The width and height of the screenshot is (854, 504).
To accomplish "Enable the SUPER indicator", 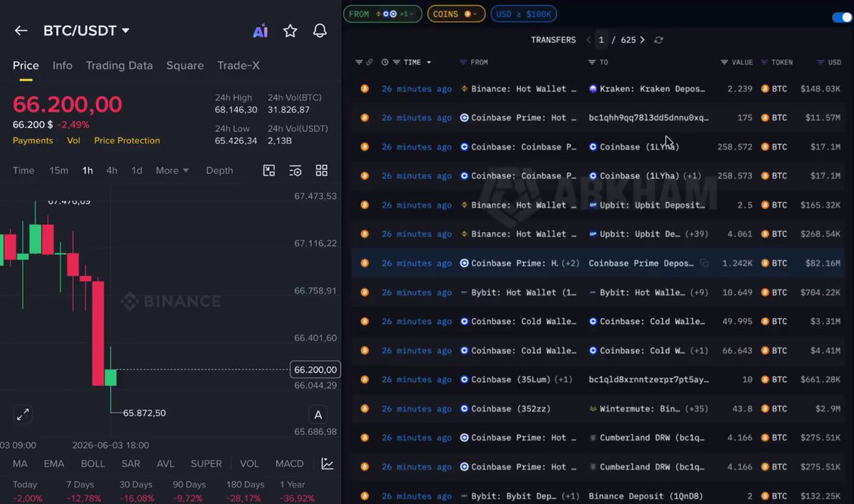I will point(206,463).
